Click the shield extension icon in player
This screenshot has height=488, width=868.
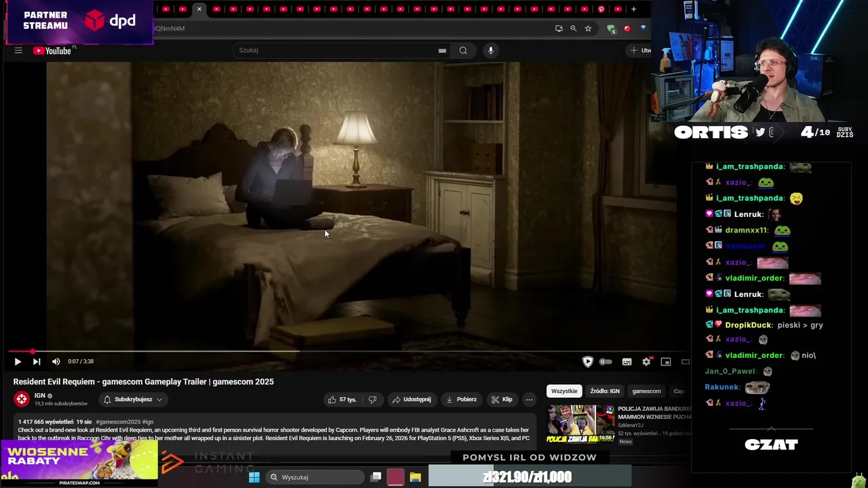click(x=588, y=362)
